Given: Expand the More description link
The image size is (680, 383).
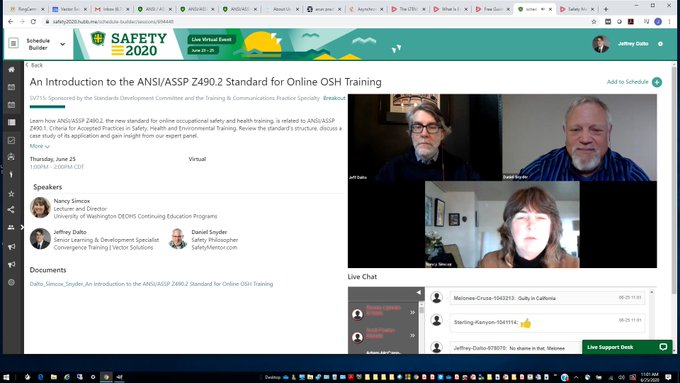Looking at the screenshot, I should 39,146.
